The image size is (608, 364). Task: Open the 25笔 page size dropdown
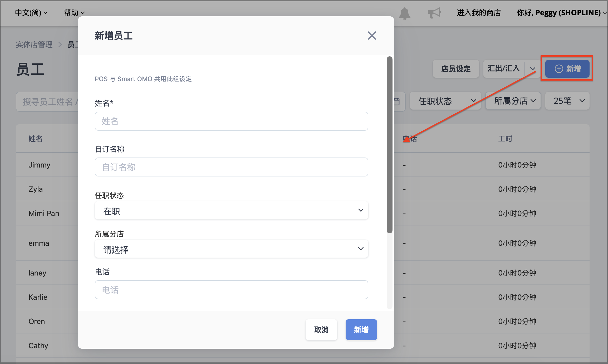pos(567,101)
